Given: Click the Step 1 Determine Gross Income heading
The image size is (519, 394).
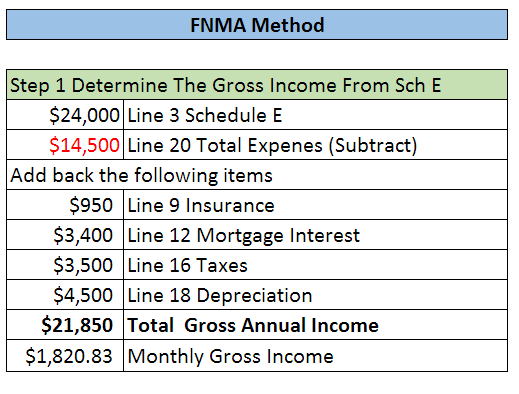Looking at the screenshot, I should (257, 85).
